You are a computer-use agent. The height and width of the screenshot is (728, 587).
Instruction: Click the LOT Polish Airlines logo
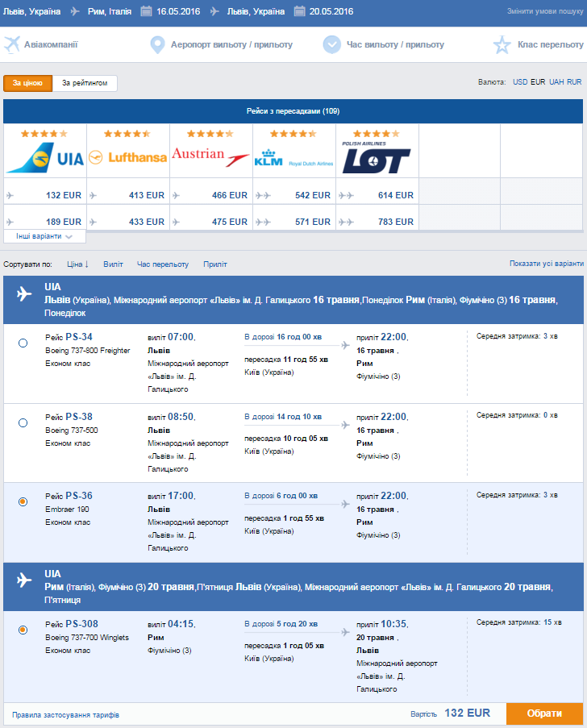pyautogui.click(x=377, y=157)
